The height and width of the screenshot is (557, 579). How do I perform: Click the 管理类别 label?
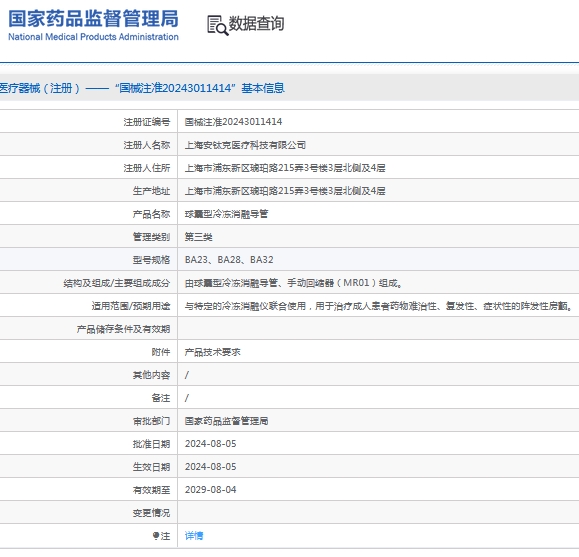[151, 237]
